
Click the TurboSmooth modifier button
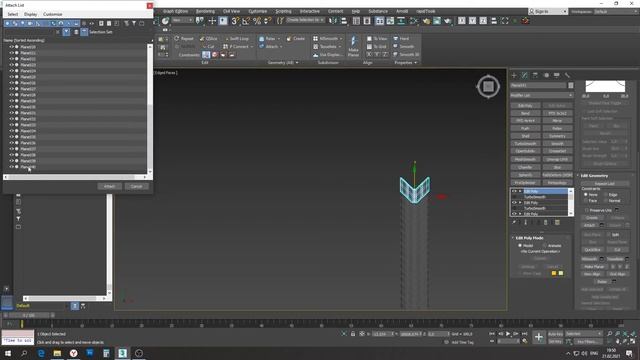(526, 144)
